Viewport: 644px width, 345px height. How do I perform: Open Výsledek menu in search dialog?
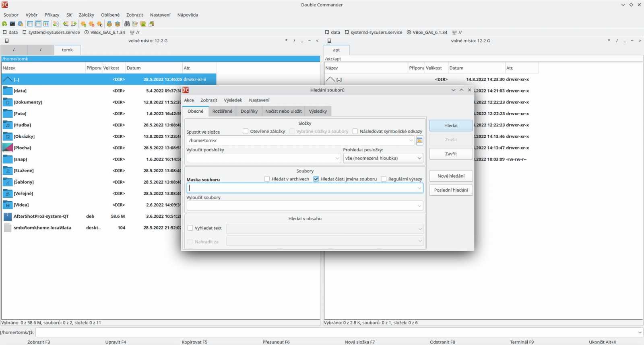pos(233,100)
